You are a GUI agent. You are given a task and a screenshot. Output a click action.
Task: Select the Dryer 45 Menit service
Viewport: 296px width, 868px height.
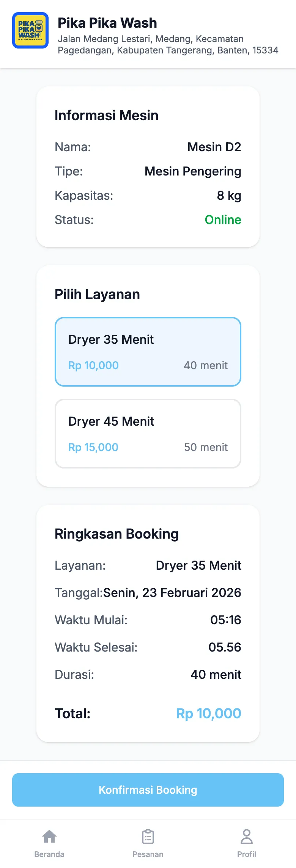[148, 434]
